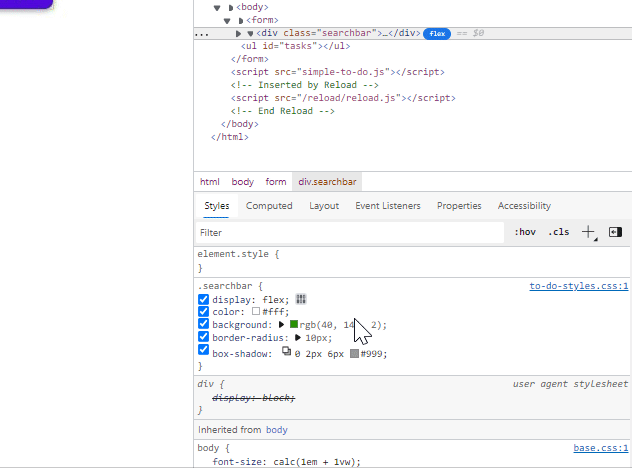Click the flex badge on the searchbar div
Viewport: 632px width, 468px height.
click(437, 33)
